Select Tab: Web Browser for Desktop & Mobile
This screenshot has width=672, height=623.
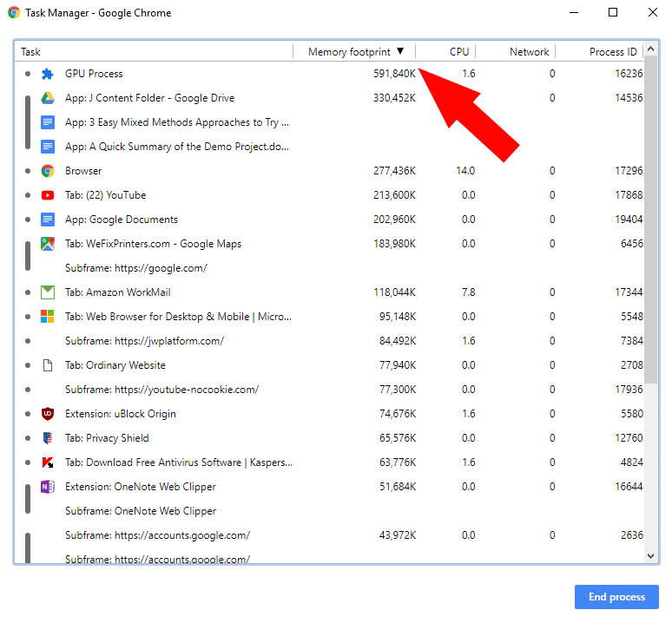pyautogui.click(x=329, y=317)
